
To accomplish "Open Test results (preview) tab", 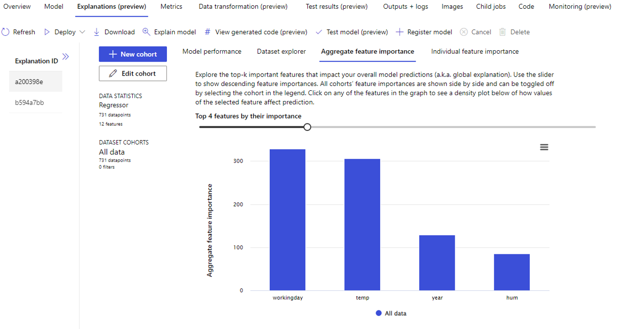I will click(x=337, y=6).
